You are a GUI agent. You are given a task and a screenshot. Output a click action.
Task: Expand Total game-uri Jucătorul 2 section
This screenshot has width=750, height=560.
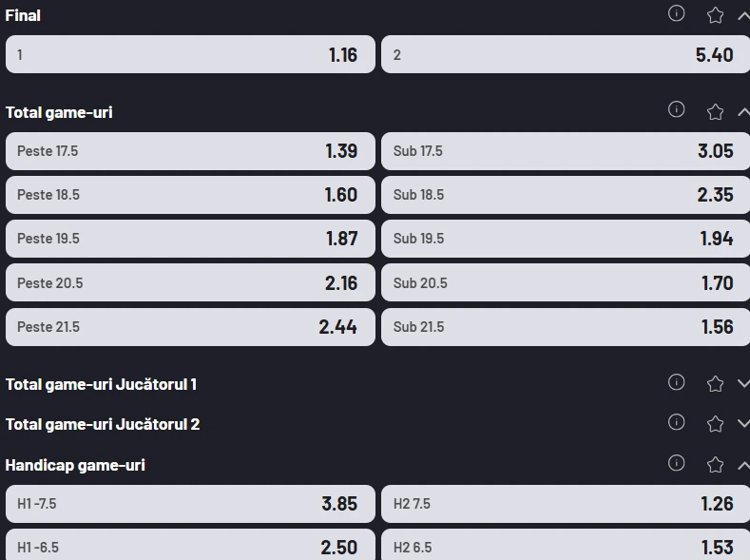point(743,423)
